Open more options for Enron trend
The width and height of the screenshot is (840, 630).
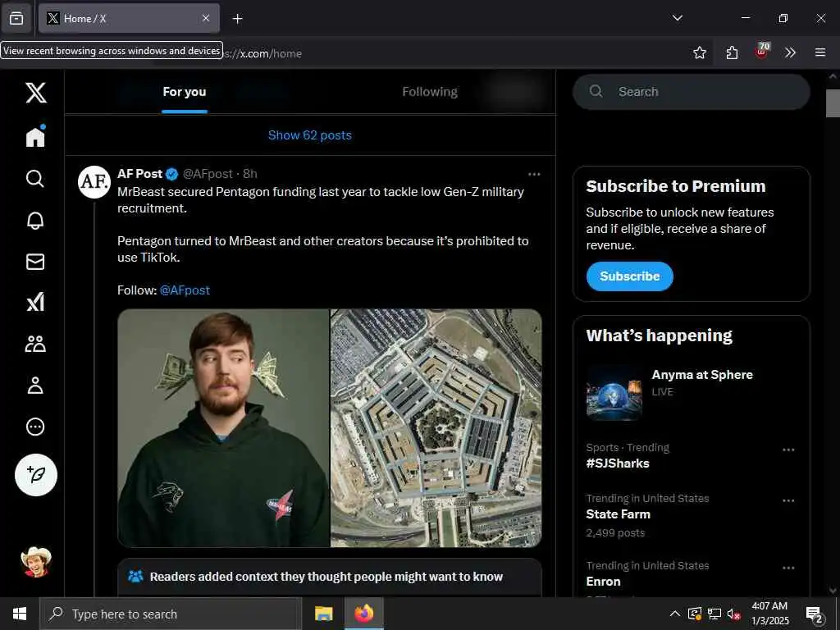click(x=788, y=568)
